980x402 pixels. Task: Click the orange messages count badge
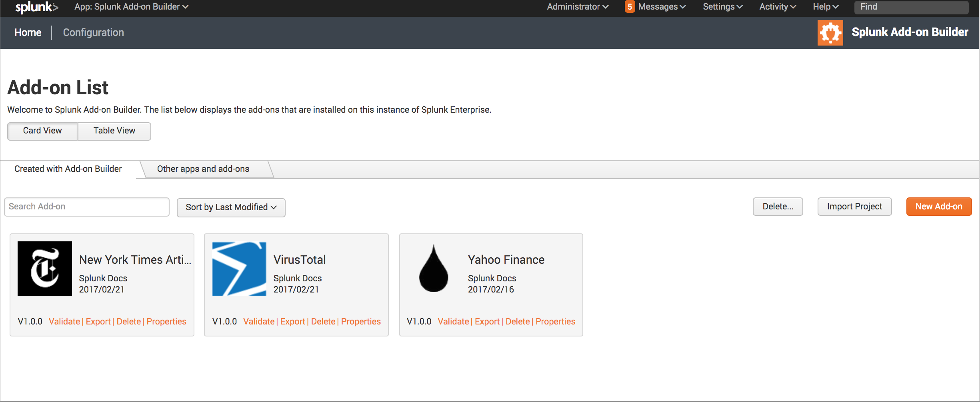[x=629, y=7]
